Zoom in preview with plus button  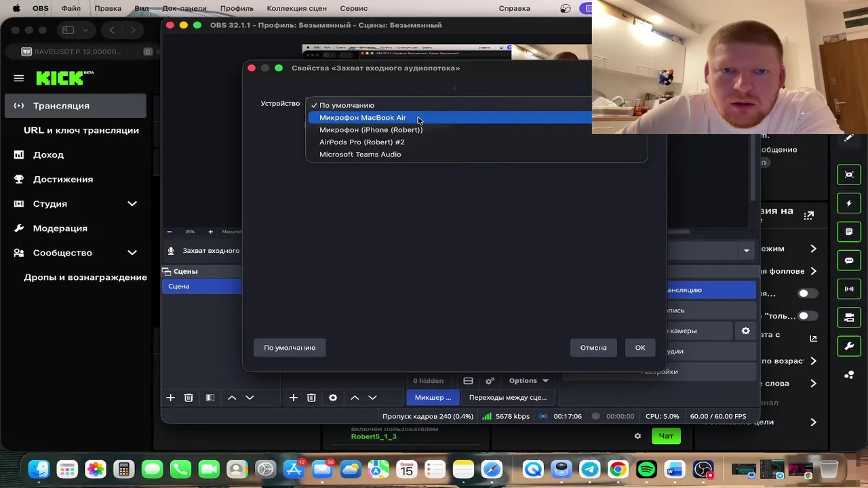(210, 232)
